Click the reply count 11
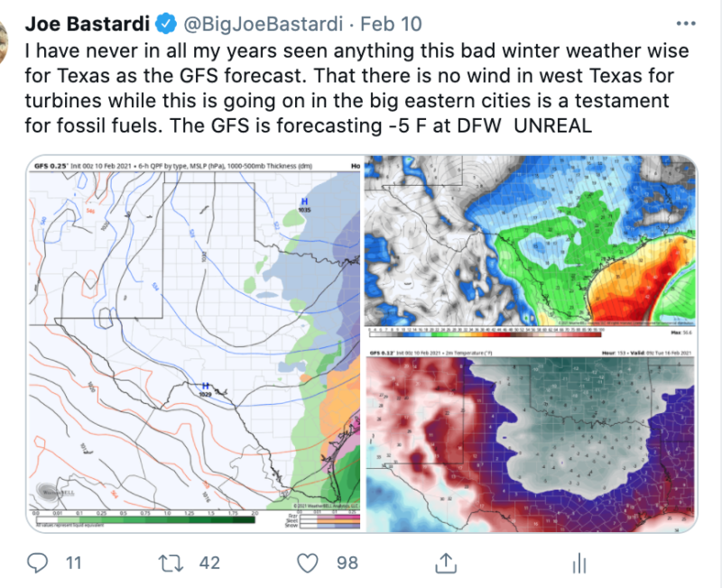The height and width of the screenshot is (588, 722). (74, 563)
